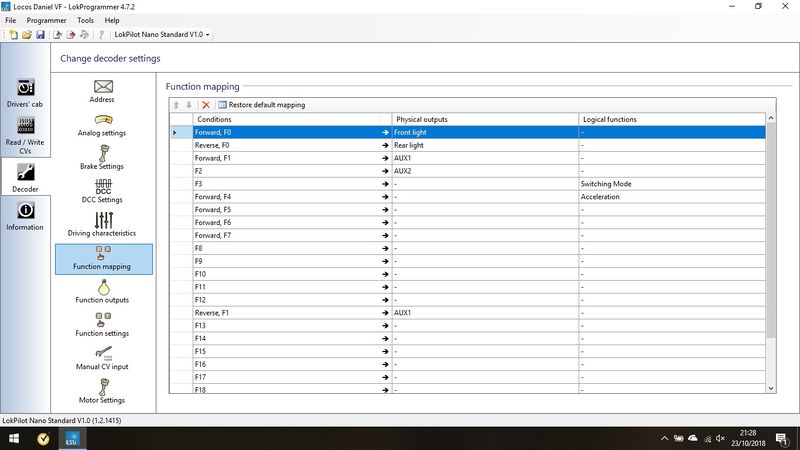This screenshot has height=450, width=800.
Task: Open Manual CV input
Action: pos(103,358)
